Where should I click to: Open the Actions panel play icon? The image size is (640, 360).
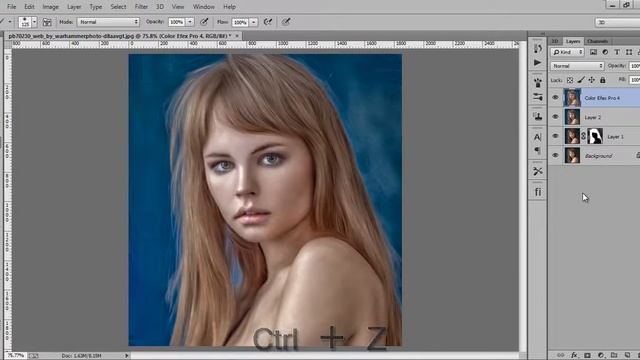click(x=538, y=62)
